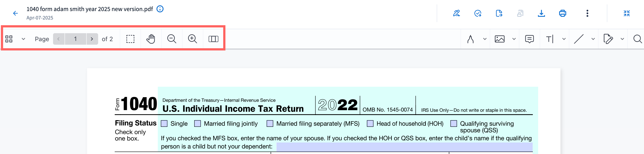Image resolution: width=644 pixels, height=154 pixels.
Task: Open the three-dot more options menu
Action: pos(587,13)
